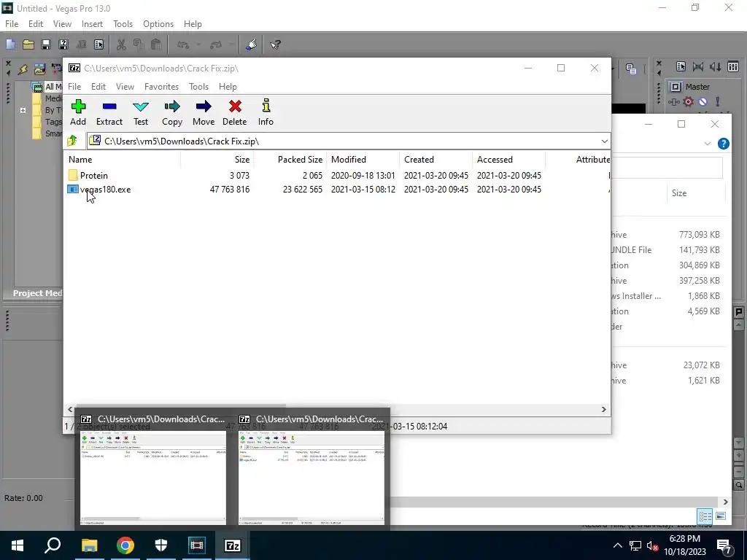Screen dimensions: 747x560
Task: Toggle Master solo exclamation icon
Action: 718,102
